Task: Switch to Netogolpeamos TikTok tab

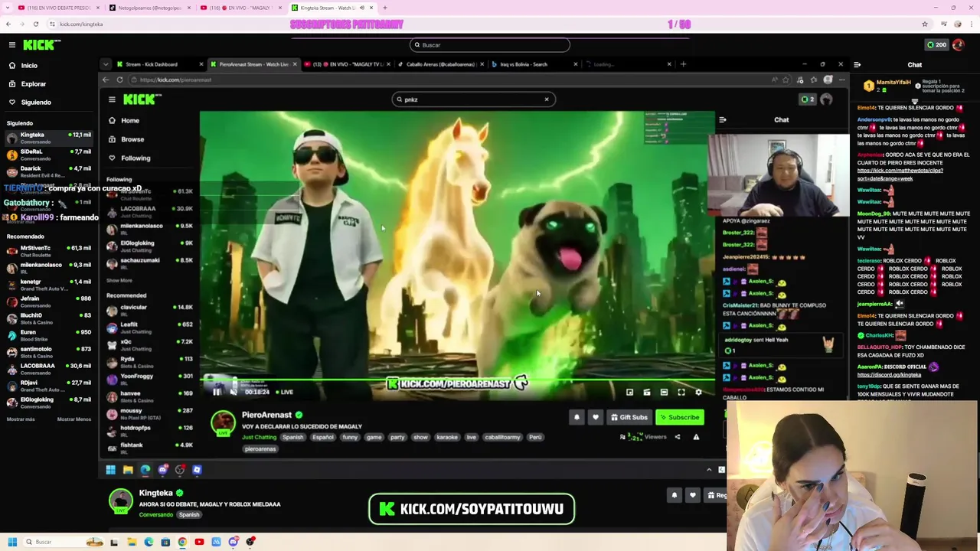Action: pos(149,8)
